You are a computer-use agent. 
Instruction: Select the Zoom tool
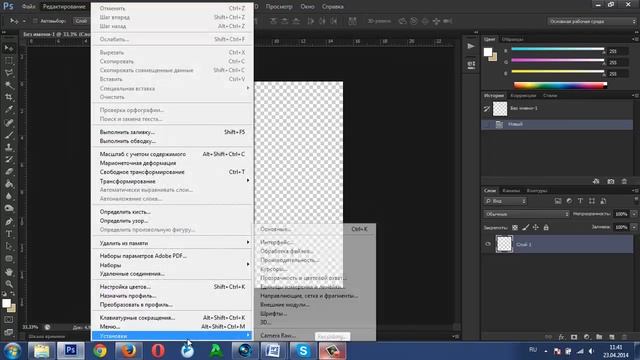(x=8, y=284)
